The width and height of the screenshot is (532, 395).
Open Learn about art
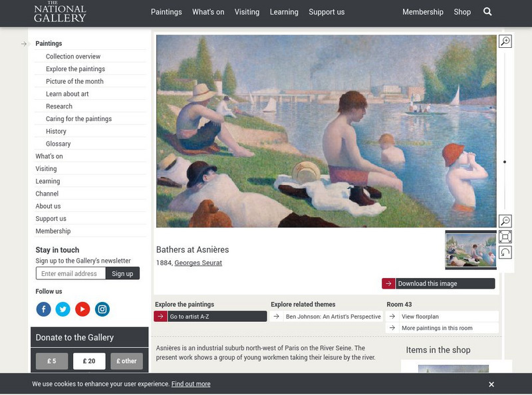coord(67,94)
